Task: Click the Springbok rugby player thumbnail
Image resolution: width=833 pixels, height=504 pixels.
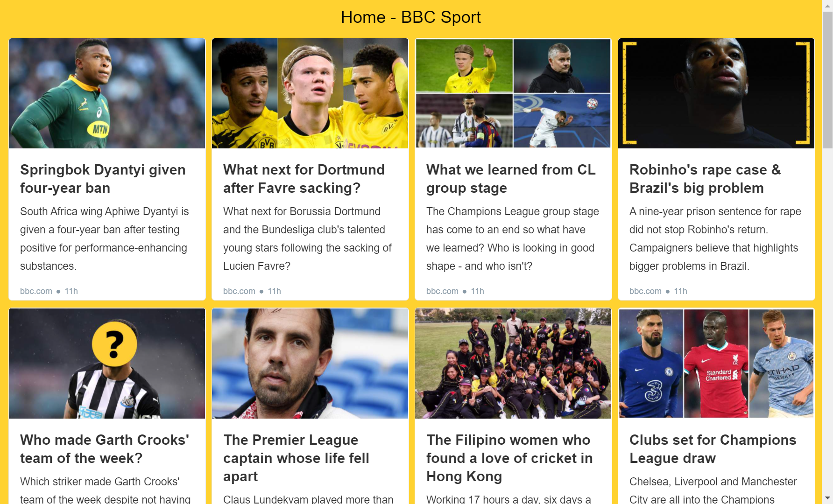Action: [x=107, y=93]
